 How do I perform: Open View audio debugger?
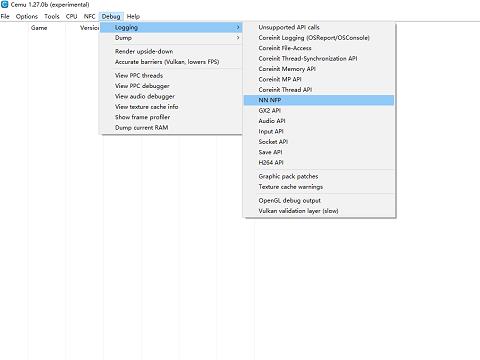click(171, 96)
